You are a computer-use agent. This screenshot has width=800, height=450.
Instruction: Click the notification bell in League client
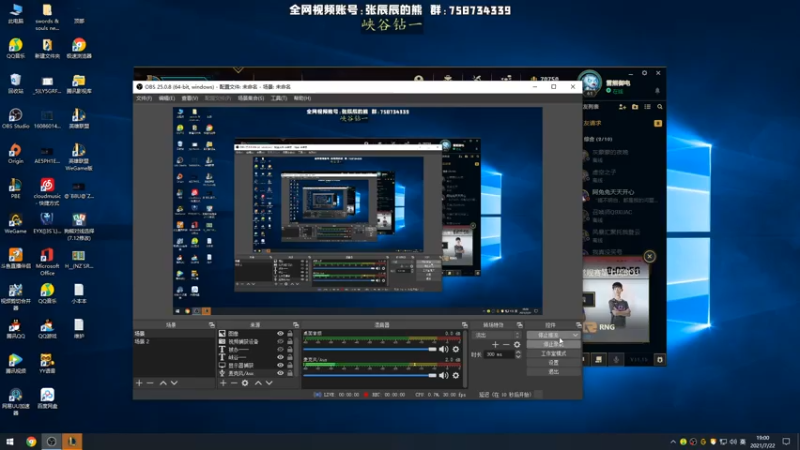pos(657,90)
